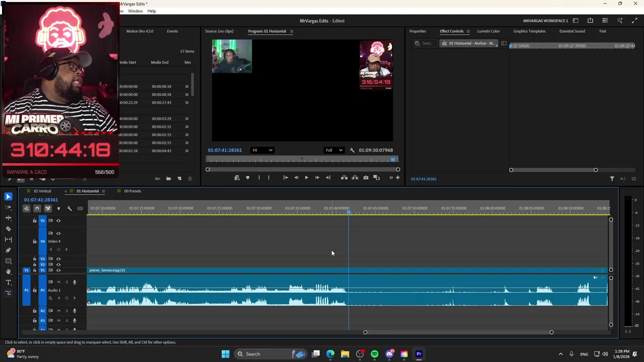The image size is (644, 362).
Task: Select the Rectangle shape tool
Action: tap(8, 261)
